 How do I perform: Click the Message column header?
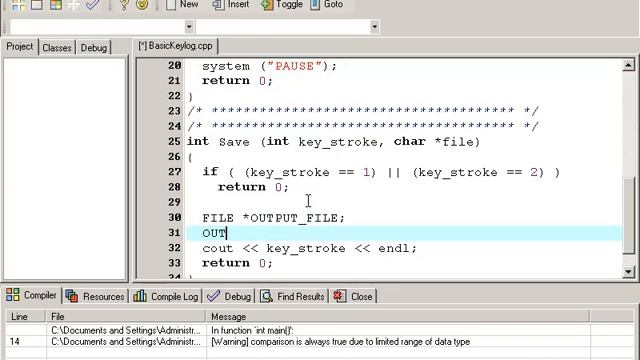(x=398, y=317)
